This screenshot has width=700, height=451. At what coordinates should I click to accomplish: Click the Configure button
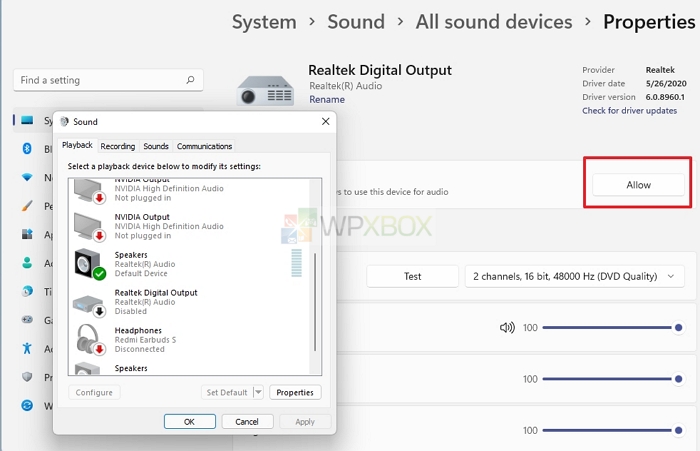(x=94, y=392)
